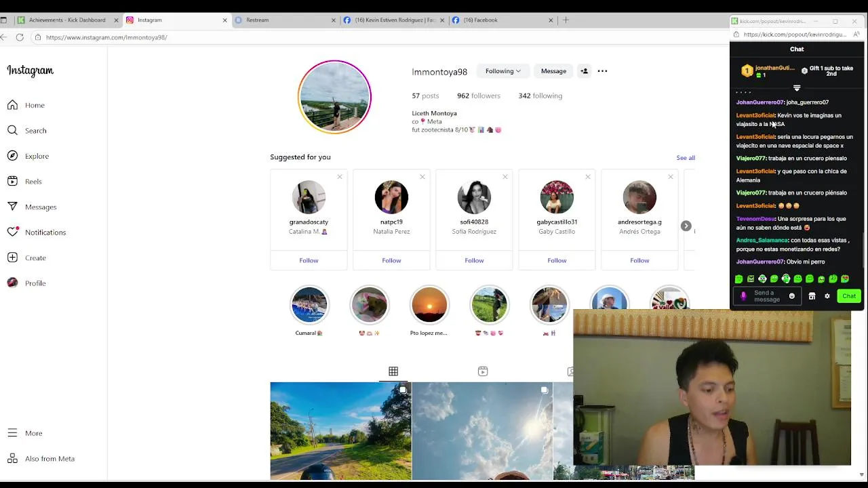Click the instagram.com address bar
This screenshot has width=868, height=488.
(380, 37)
